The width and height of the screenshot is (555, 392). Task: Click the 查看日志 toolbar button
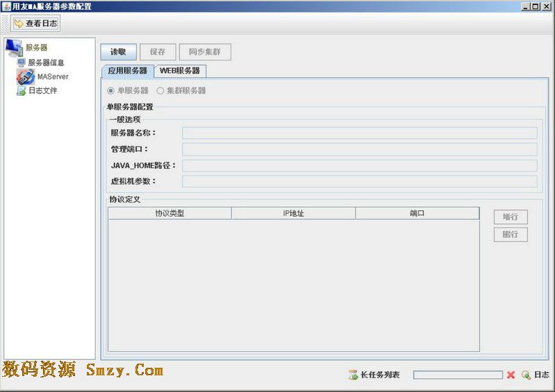(35, 24)
